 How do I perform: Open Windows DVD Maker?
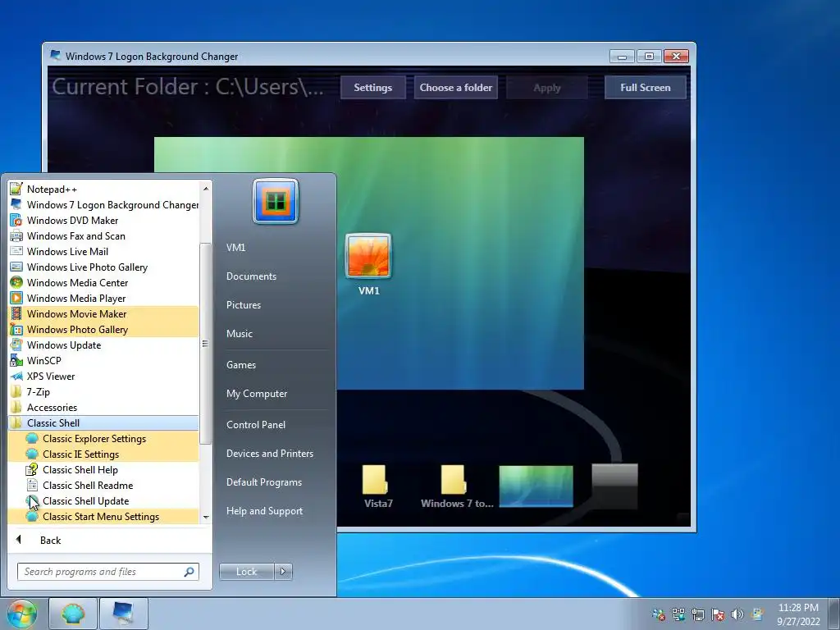103,220
